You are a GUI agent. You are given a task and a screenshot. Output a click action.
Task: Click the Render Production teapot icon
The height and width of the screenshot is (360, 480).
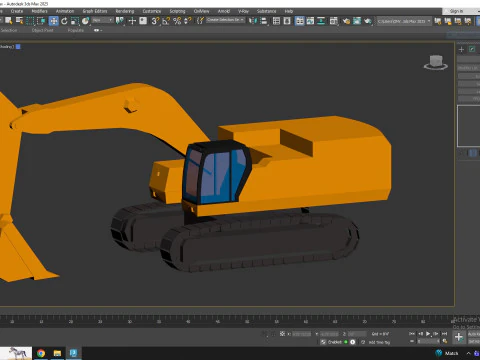(368, 21)
